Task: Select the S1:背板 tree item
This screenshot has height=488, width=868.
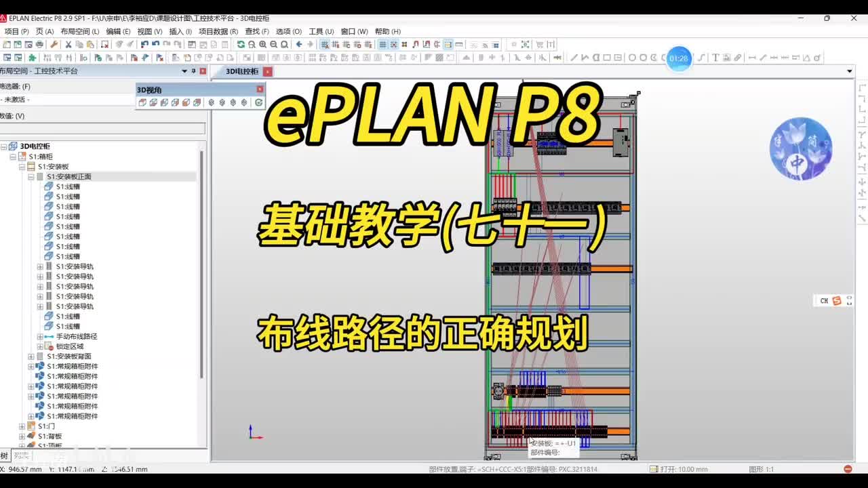Action: point(50,436)
